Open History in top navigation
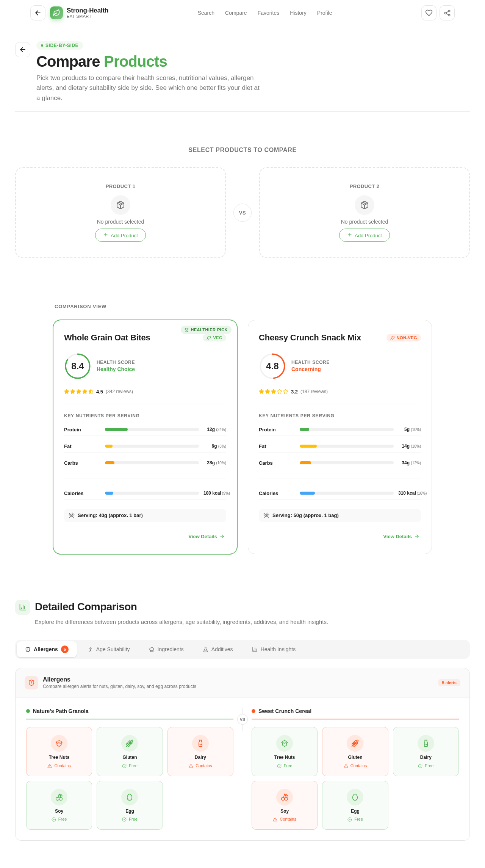The image size is (485, 868). point(298,13)
